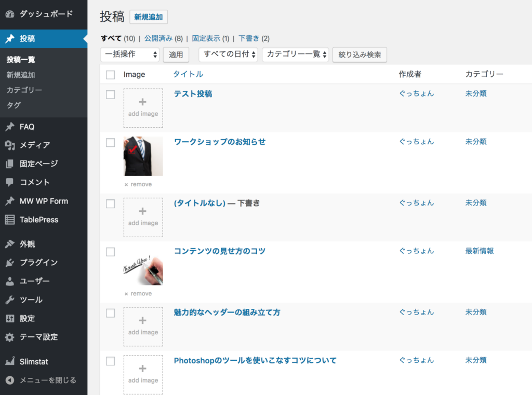Open the カテゴリー submenu item under 投稿

(24, 90)
